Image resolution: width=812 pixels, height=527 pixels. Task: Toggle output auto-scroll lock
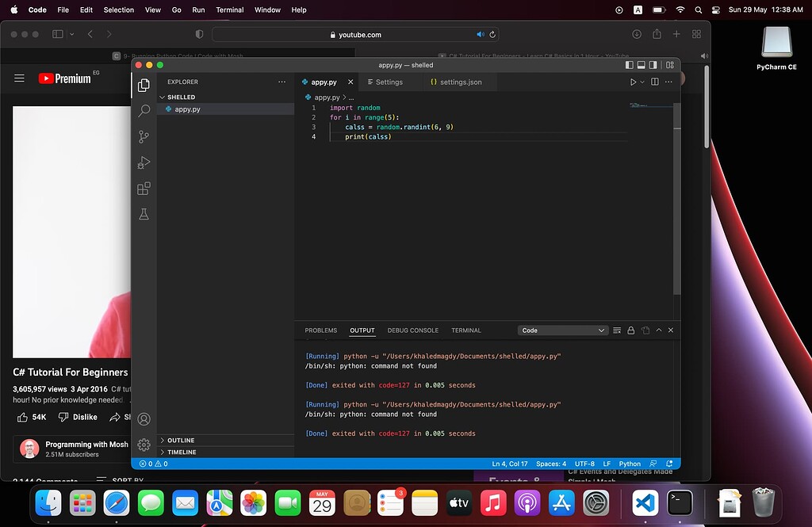tap(631, 330)
